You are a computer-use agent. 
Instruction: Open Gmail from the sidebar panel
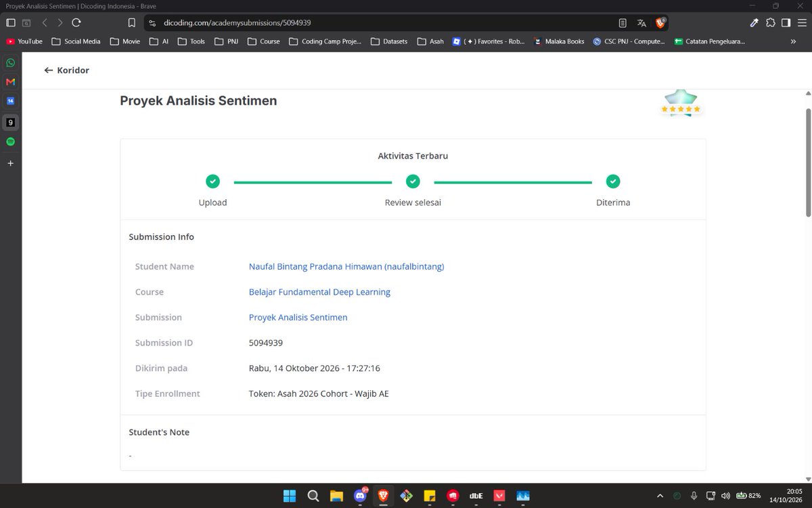tap(10, 82)
